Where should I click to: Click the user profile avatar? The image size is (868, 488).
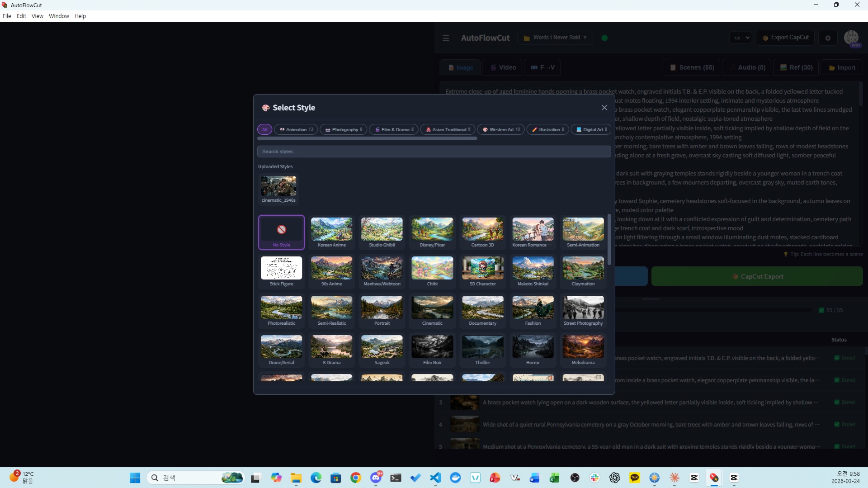coord(851,38)
